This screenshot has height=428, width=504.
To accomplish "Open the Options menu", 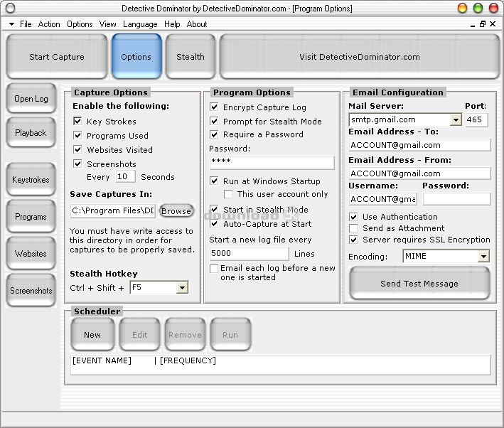I will click(x=80, y=24).
